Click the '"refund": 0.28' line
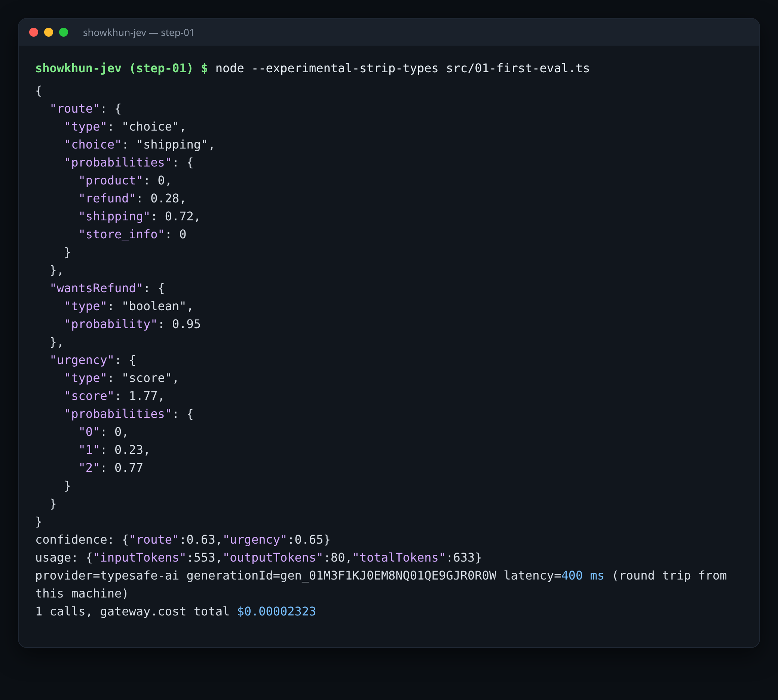Viewport: 778px width, 700px height. 132,198
